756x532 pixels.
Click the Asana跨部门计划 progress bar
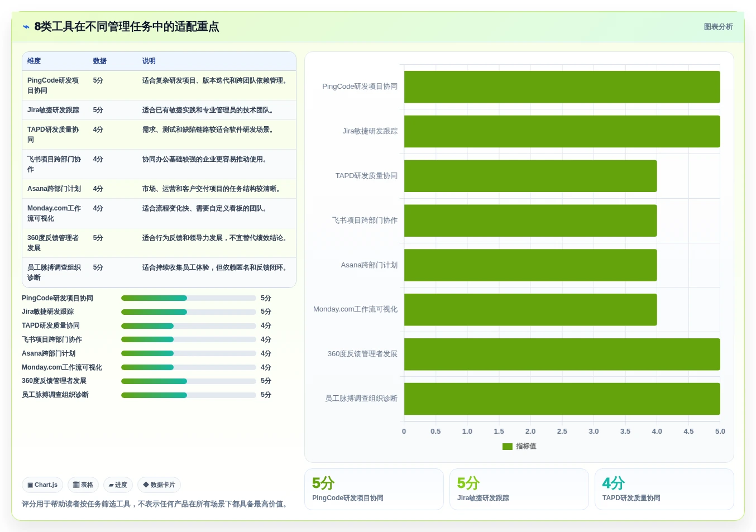[189, 353]
